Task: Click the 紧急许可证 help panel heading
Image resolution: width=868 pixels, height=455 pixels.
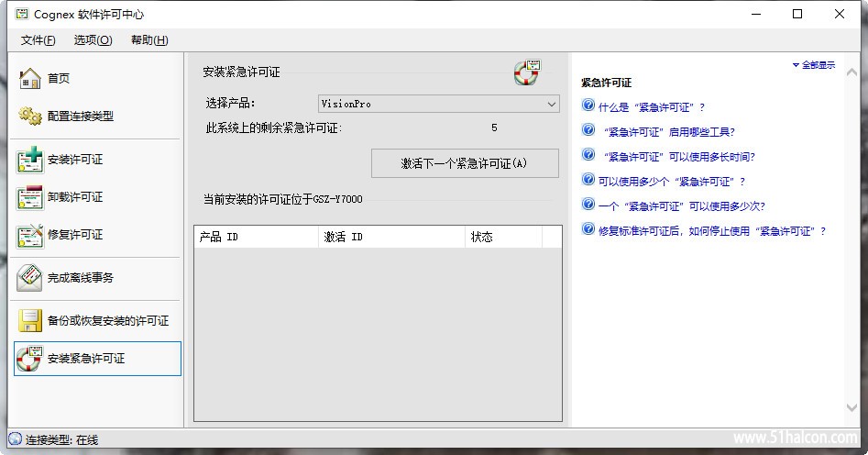Action: 606,83
